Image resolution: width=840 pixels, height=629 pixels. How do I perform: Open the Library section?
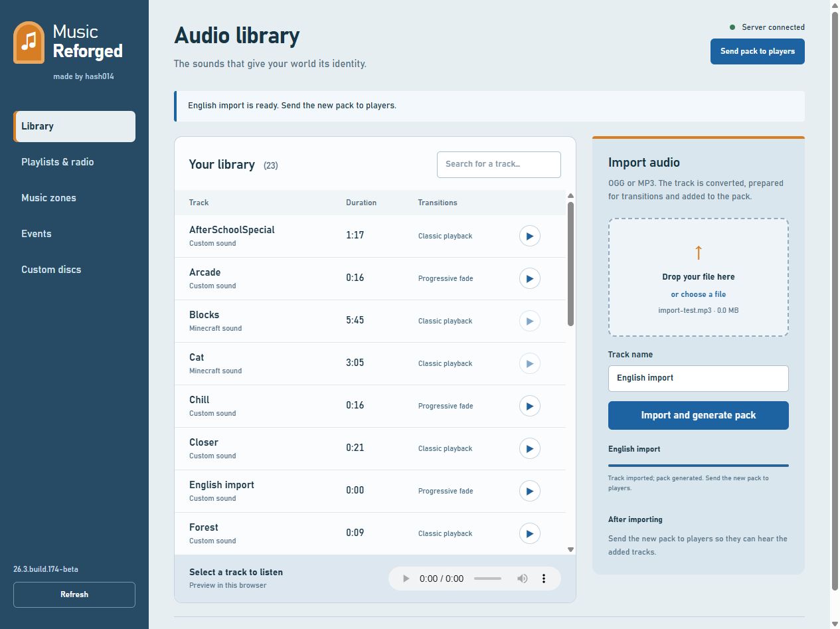point(74,126)
